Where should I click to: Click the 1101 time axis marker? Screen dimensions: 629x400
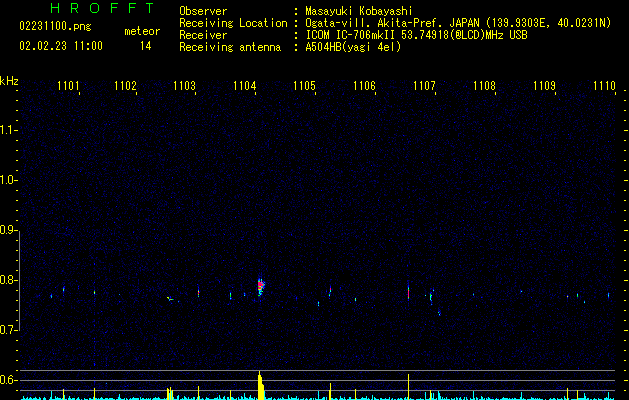[68, 85]
